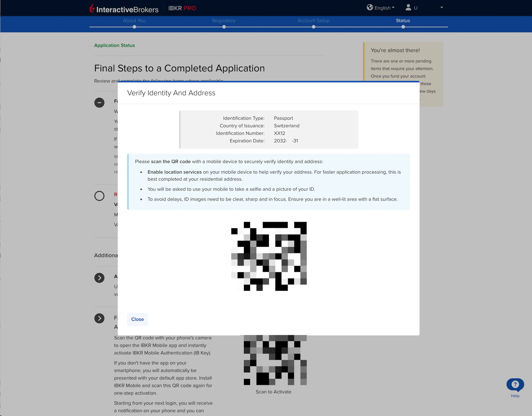This screenshot has height=416, width=532.
Task: Open the Help question mark icon
Action: (x=515, y=384)
